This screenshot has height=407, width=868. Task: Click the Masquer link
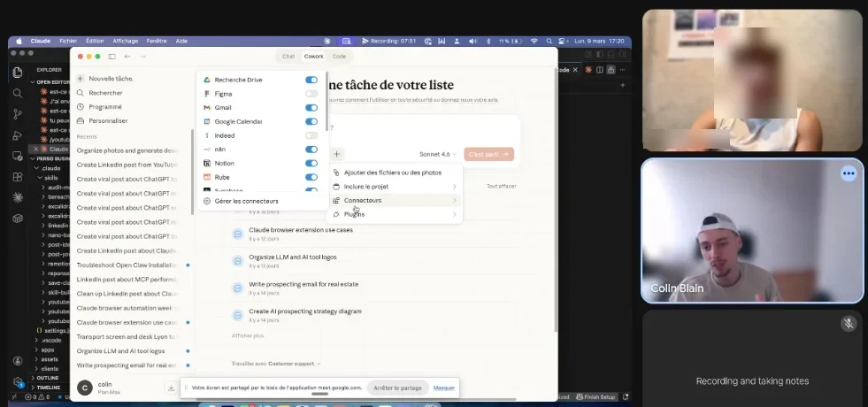click(444, 388)
